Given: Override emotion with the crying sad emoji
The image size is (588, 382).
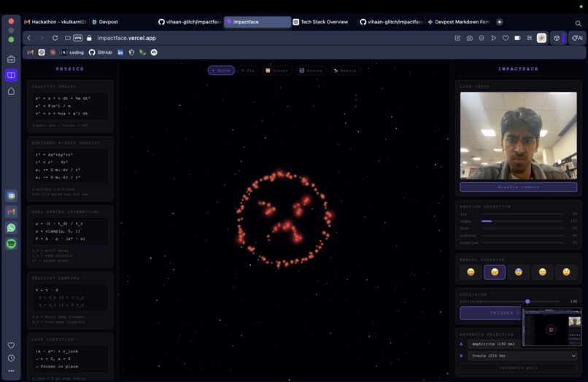Looking at the screenshot, I should pos(543,272).
